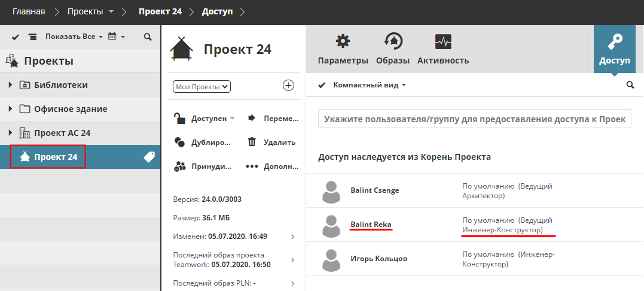Click the plus circle add icon
Screen dimensions: 644x291
tap(289, 86)
